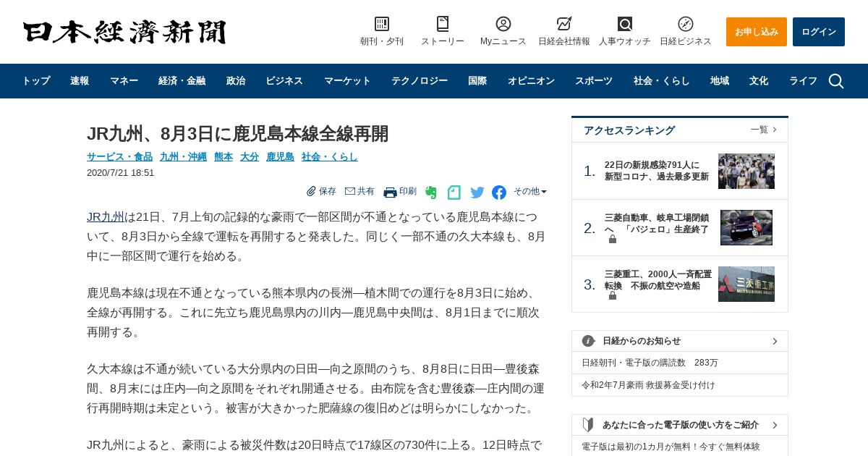Open the オピニオン section

531,81
